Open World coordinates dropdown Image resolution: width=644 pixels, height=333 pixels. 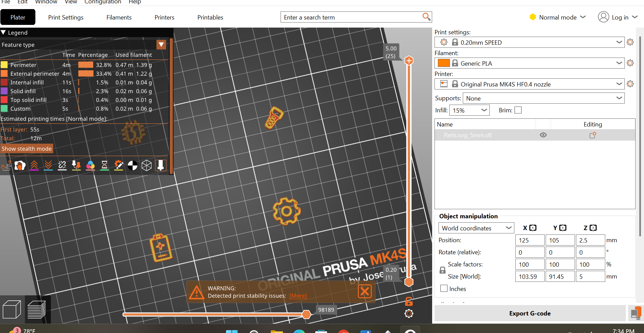pos(476,228)
